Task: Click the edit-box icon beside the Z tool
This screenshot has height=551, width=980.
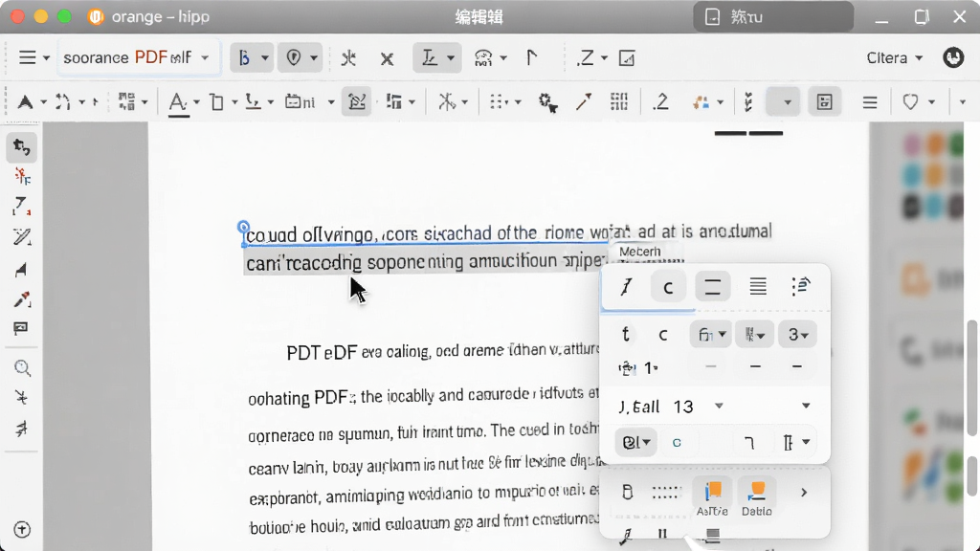Action: point(626,58)
